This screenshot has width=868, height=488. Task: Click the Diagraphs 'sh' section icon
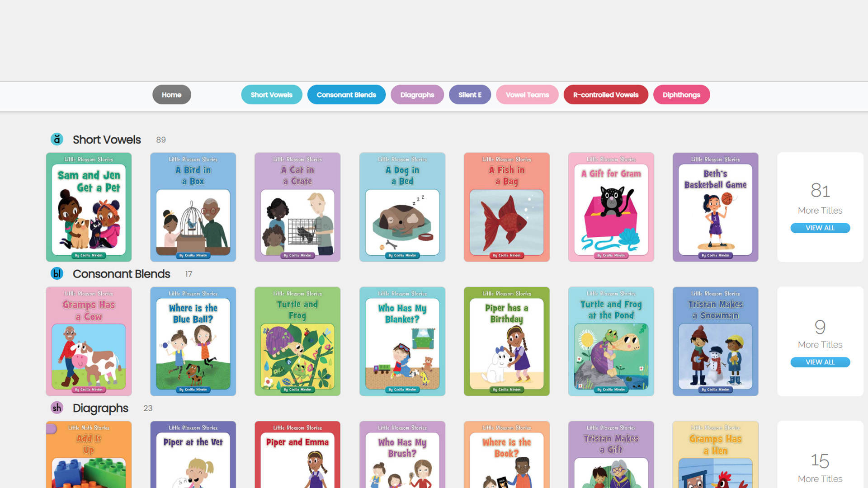point(57,408)
